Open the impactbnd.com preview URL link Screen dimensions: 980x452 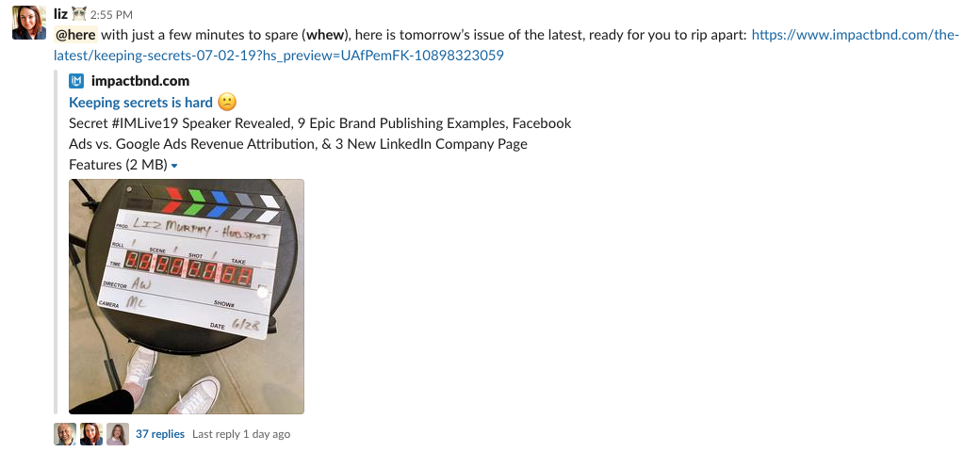pos(506,45)
